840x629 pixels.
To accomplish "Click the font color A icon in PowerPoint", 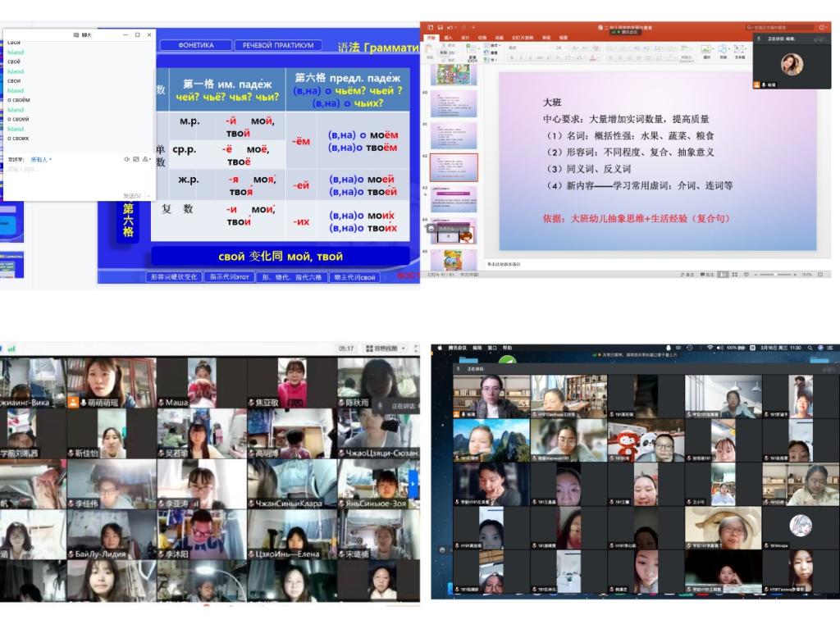I will click(592, 58).
